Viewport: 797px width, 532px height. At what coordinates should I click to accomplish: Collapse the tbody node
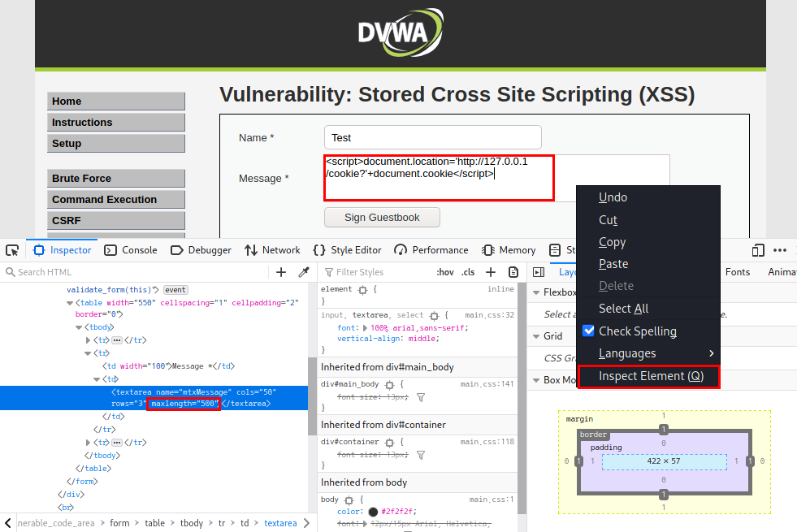click(79, 327)
